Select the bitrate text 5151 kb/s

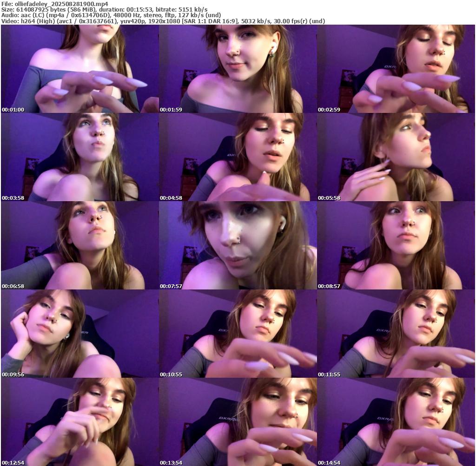point(193,10)
